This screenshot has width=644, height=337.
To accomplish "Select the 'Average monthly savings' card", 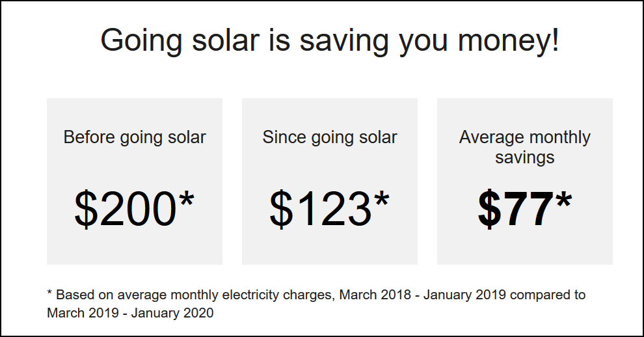I will pos(525,182).
